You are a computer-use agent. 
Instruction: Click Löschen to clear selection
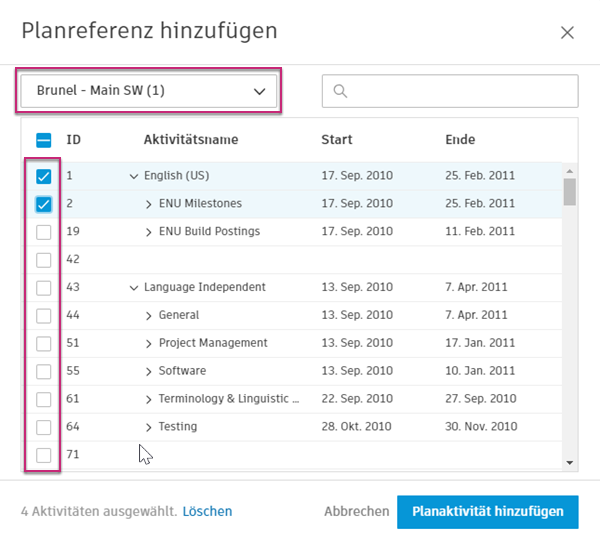[207, 511]
